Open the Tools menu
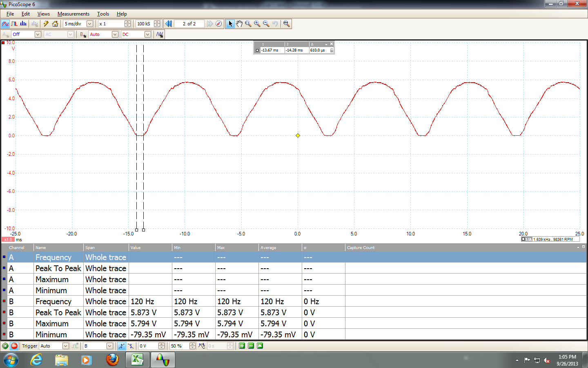Screen dimensions: 588x368 (x=103, y=14)
